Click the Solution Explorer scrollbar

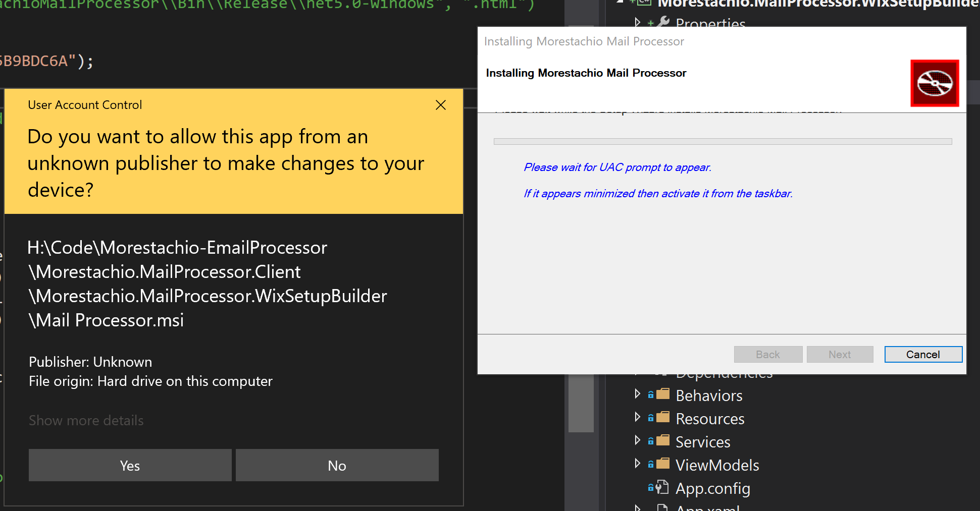tap(581, 404)
